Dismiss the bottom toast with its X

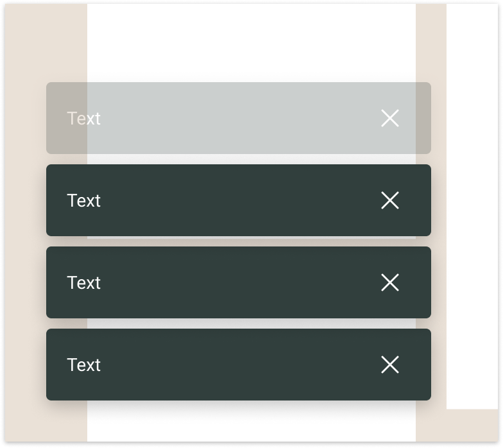point(390,365)
